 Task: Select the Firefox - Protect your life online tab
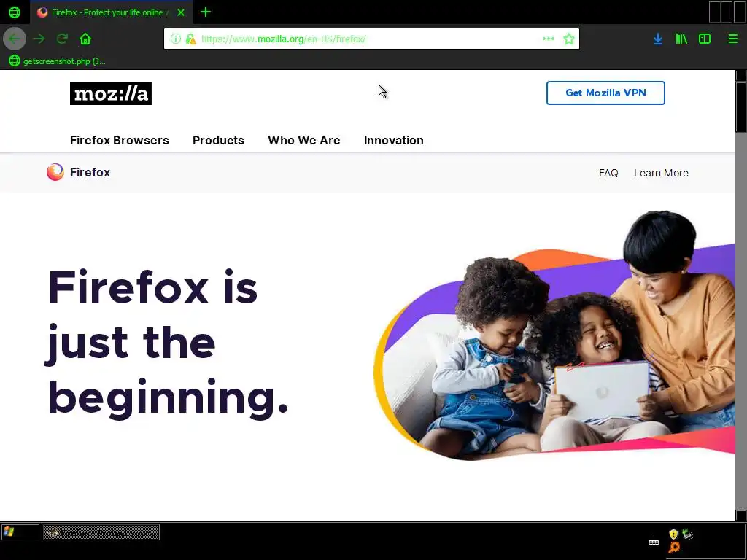[112, 12]
